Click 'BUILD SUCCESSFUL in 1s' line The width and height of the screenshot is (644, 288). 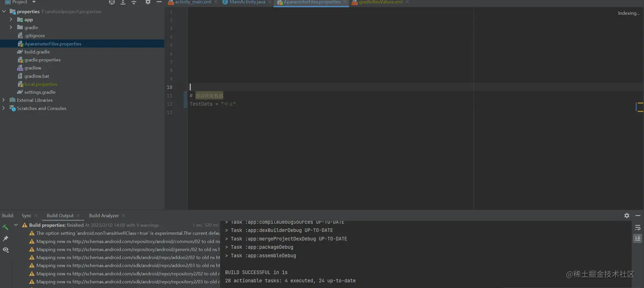pyautogui.click(x=256, y=272)
